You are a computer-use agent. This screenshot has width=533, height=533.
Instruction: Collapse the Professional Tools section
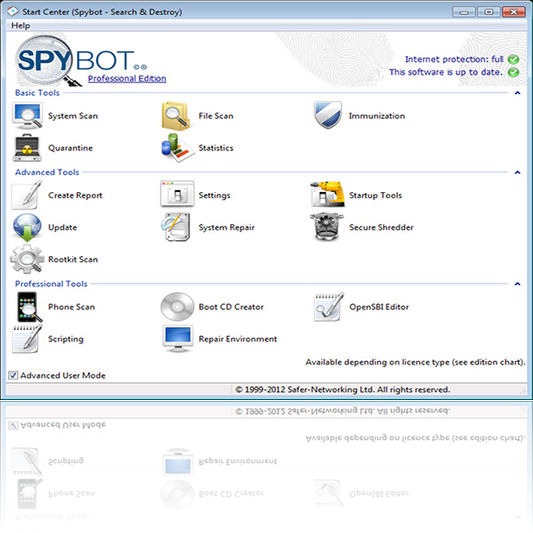click(x=517, y=284)
